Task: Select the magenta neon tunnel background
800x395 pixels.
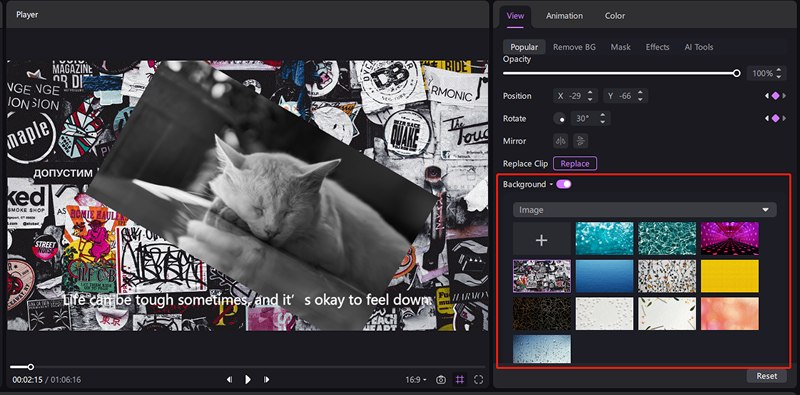Action: pyautogui.click(x=730, y=238)
